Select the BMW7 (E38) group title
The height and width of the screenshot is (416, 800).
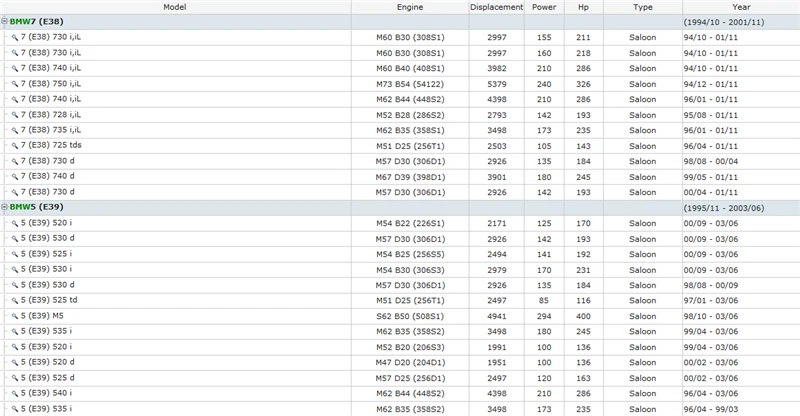(x=36, y=21)
